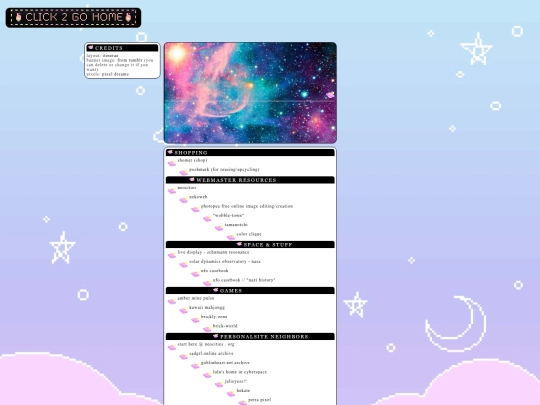Click icon beside SPACE & STUFF header
The width and height of the screenshot is (540, 405).
[239, 244]
